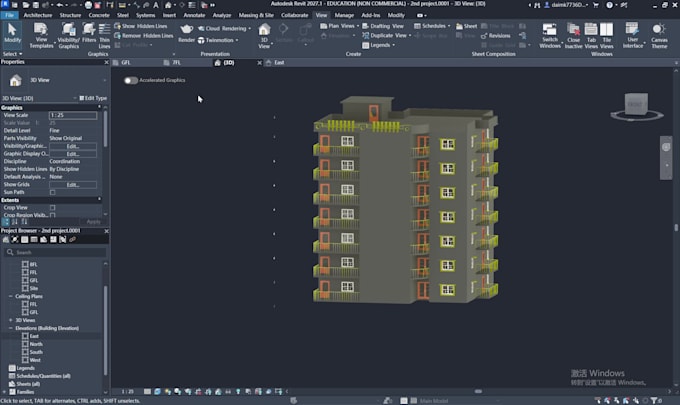
Task: Select South elevation in browser
Action: [x=36, y=352]
